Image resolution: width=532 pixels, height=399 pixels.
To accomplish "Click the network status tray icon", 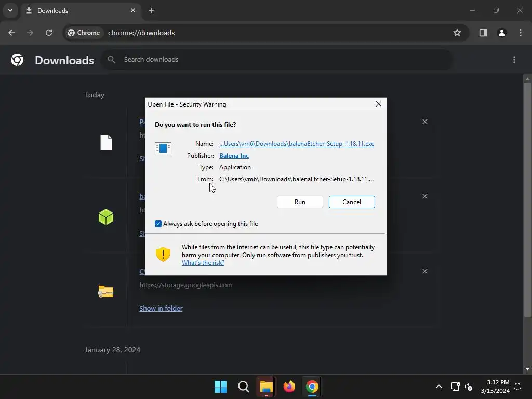I will tap(455, 387).
